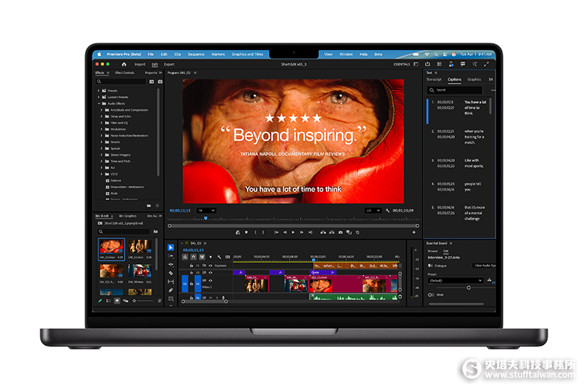Click the wrench settings icon in Program monitor
This screenshot has width=588, height=392.
click(x=387, y=210)
